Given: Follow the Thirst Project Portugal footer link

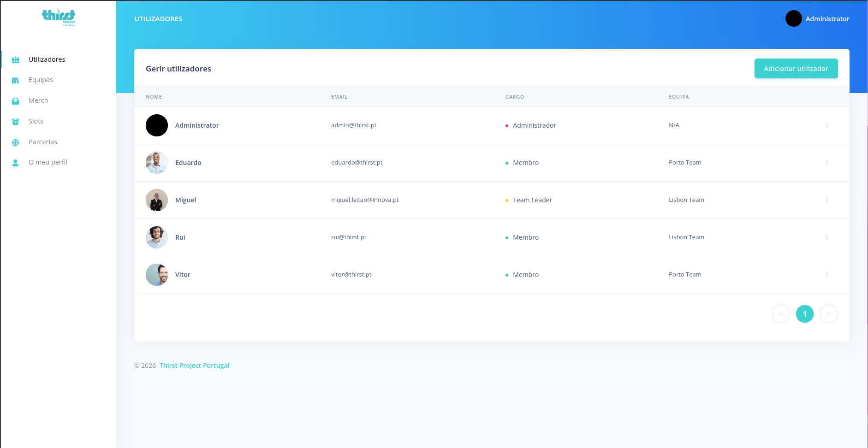Looking at the screenshot, I should click(x=194, y=365).
